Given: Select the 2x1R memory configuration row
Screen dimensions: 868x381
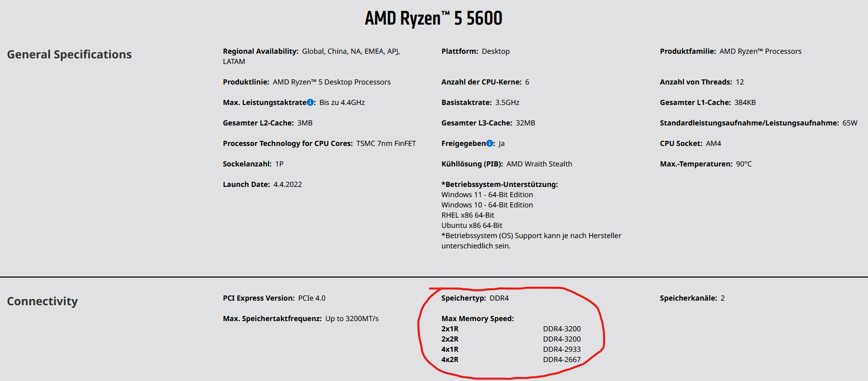Looking at the screenshot, I should pos(511,329).
